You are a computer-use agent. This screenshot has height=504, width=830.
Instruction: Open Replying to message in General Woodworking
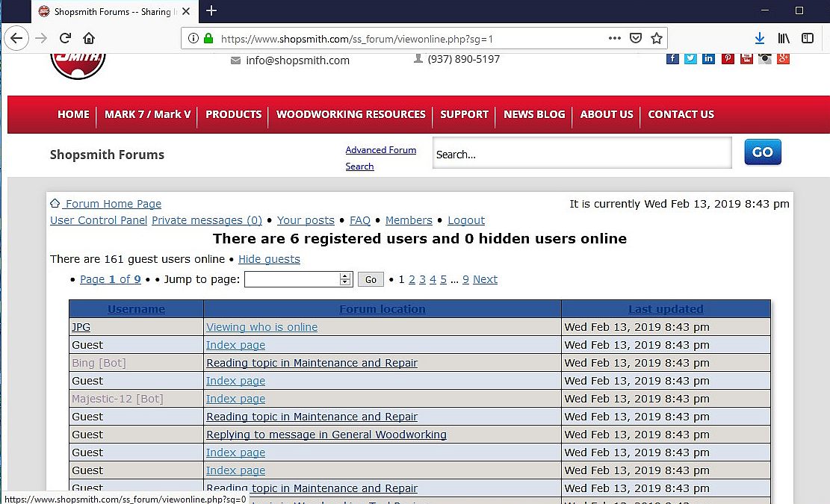pyautogui.click(x=326, y=435)
